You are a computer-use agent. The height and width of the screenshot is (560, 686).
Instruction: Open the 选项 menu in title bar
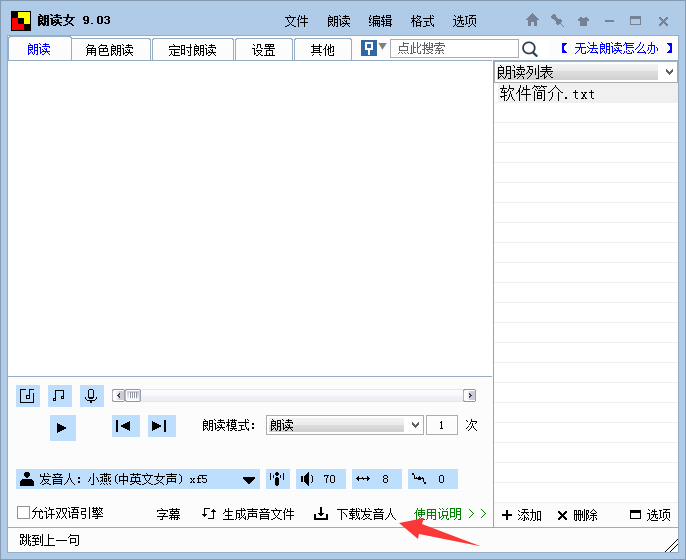click(464, 21)
